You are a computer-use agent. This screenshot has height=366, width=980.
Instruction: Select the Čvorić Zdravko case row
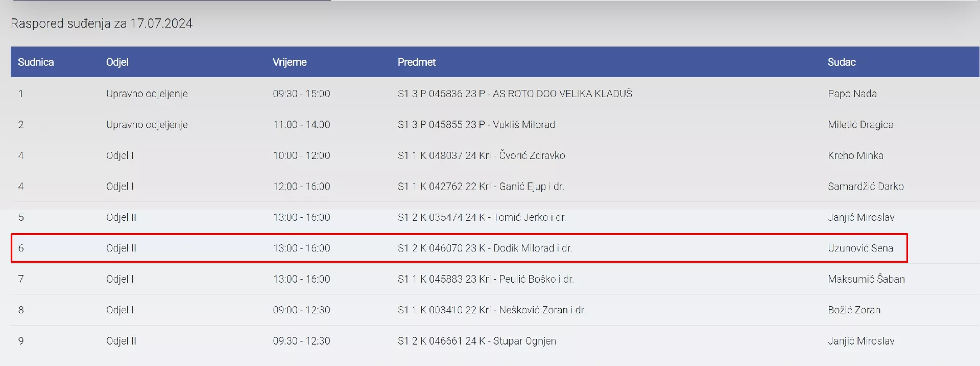point(481,155)
